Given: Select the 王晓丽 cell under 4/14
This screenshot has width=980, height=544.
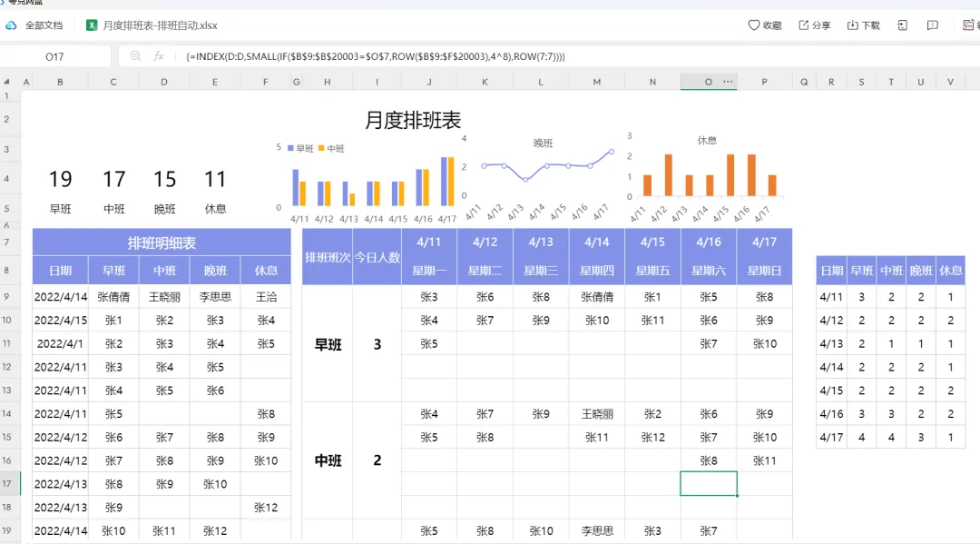Looking at the screenshot, I should coord(597,414).
